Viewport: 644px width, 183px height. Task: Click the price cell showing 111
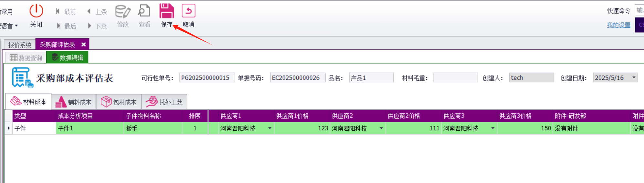(413, 128)
